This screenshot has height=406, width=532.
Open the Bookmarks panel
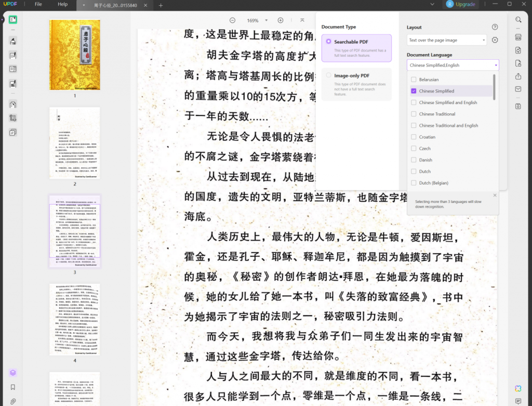[x=12, y=387]
